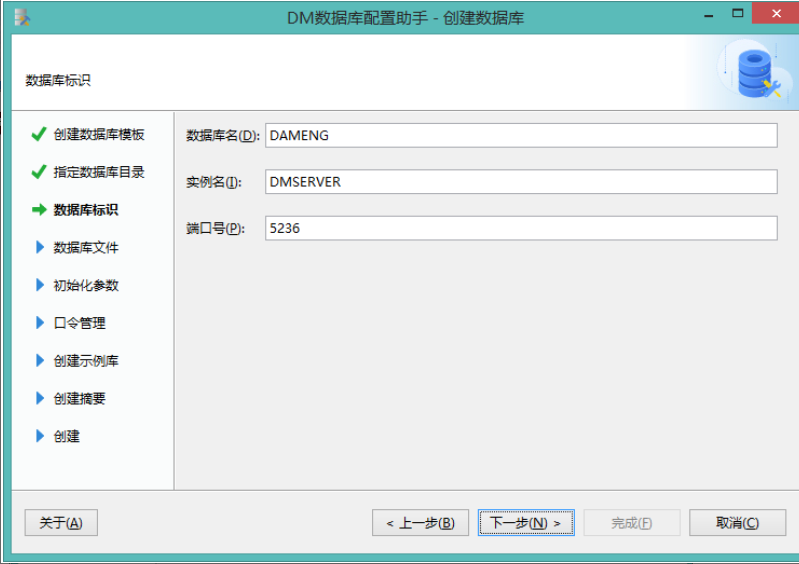The image size is (799, 564).
Task: Click the 端口号 field showing 5236
Action: pyautogui.click(x=521, y=228)
